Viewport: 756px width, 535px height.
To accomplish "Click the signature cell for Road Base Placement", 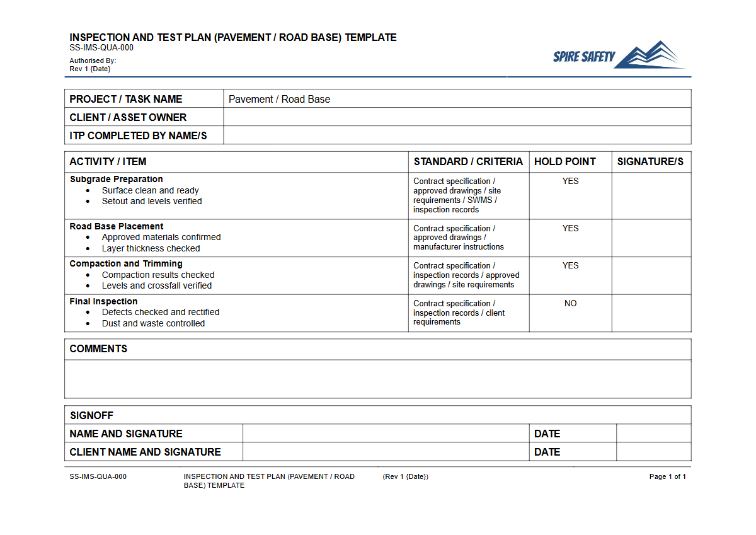I will [x=651, y=238].
